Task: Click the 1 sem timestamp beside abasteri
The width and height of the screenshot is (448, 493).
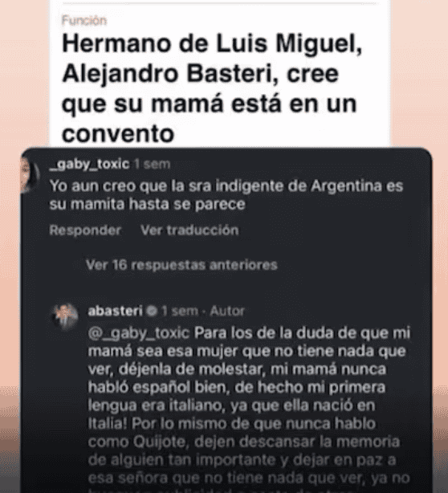Action: tap(180, 312)
